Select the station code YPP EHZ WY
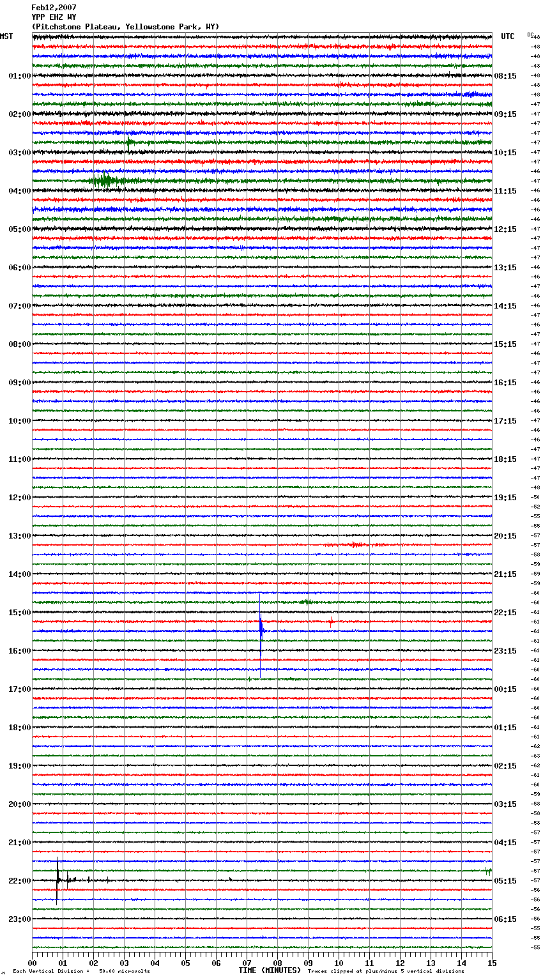543x980 pixels. [54, 17]
